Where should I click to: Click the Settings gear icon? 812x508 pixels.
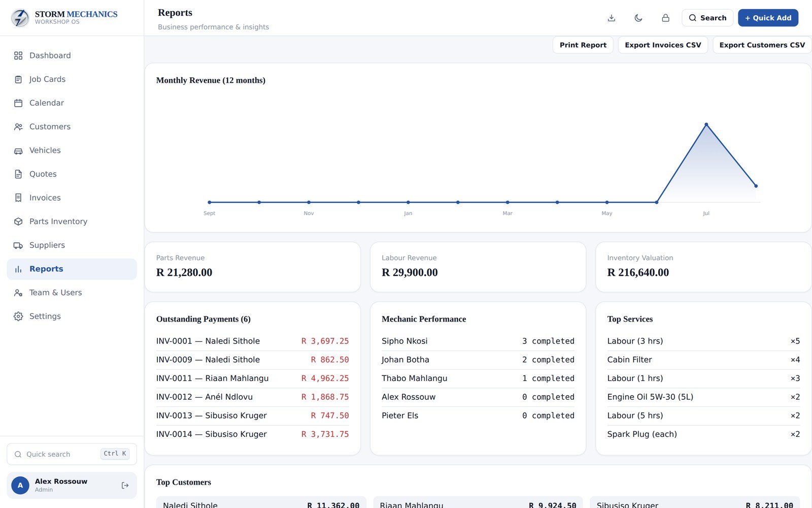18,316
